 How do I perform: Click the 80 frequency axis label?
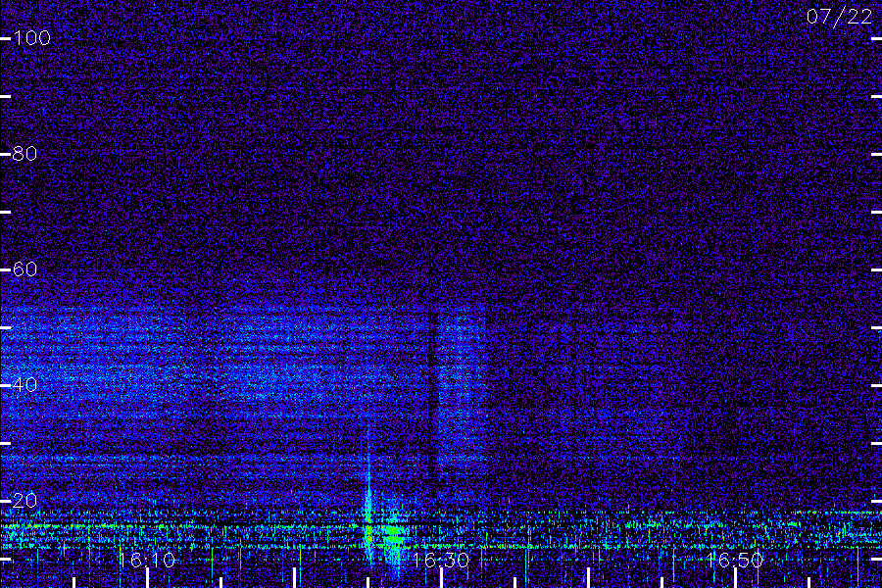[x=24, y=154]
